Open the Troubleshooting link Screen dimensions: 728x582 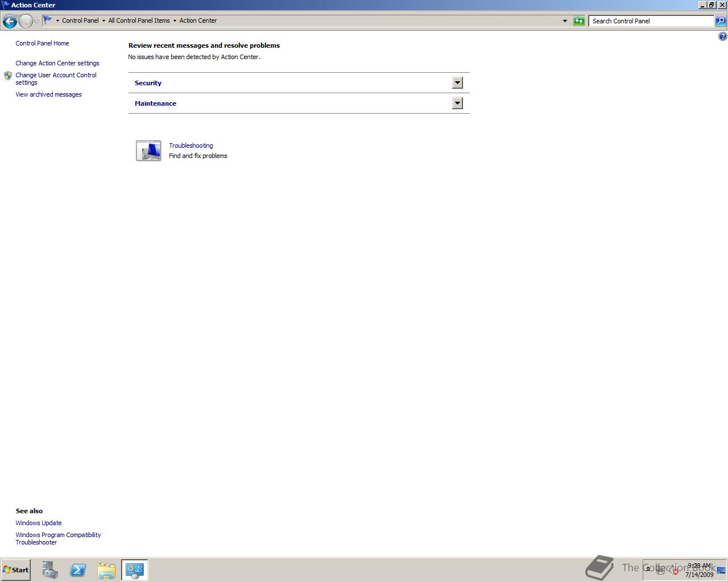(191, 145)
